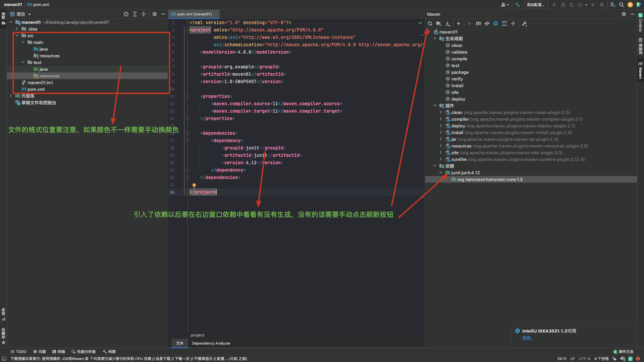Fold the properties block in gutter

(x=187, y=96)
